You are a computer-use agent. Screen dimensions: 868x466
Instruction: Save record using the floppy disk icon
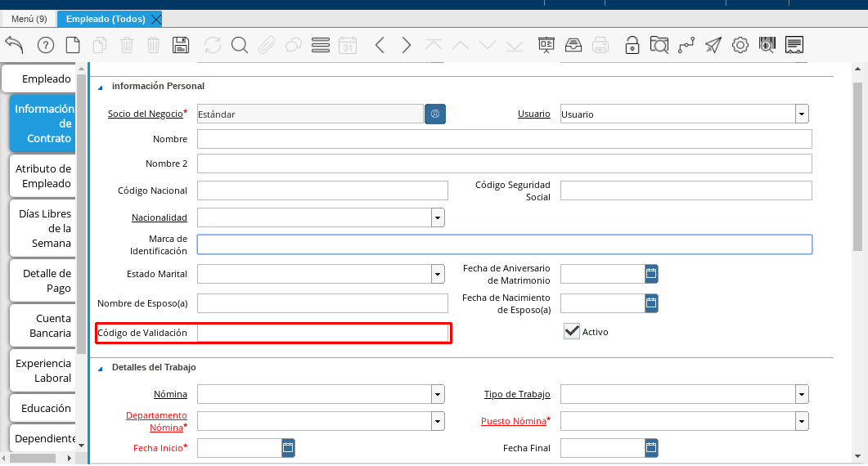(x=181, y=45)
